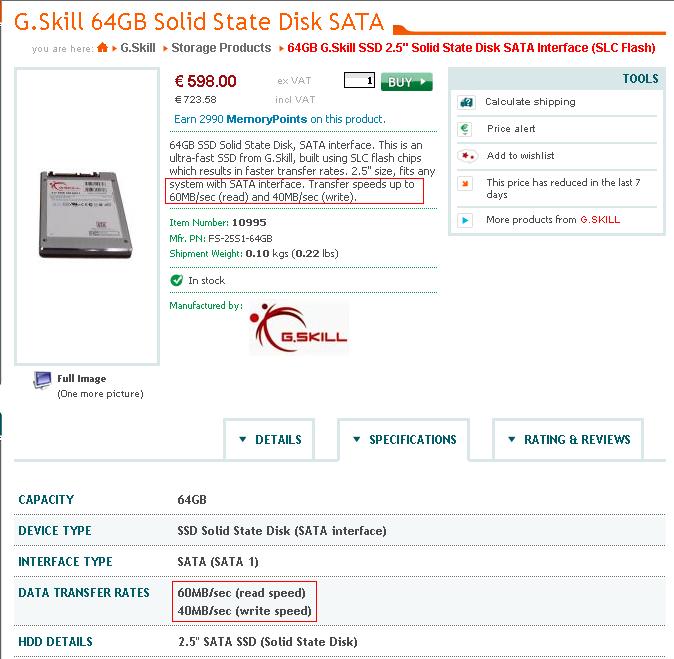Click the SPECIFICATIONS tab triangle arrow
674x659 pixels.
point(356,439)
